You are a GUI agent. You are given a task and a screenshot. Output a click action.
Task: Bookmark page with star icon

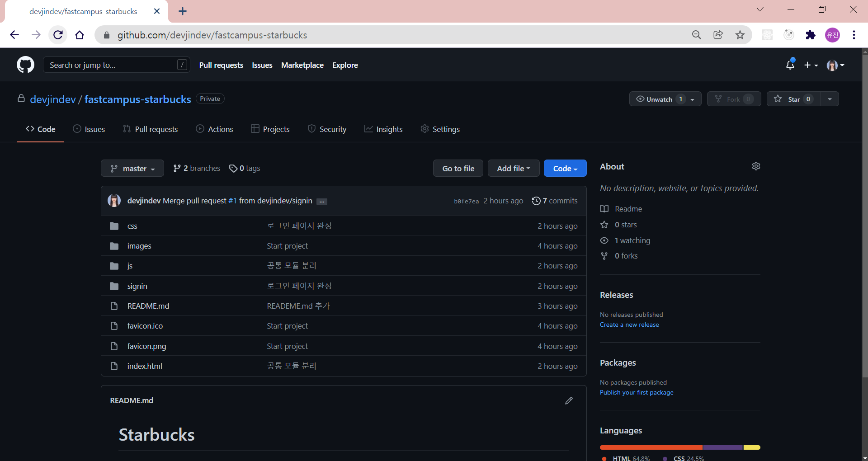tap(740, 35)
